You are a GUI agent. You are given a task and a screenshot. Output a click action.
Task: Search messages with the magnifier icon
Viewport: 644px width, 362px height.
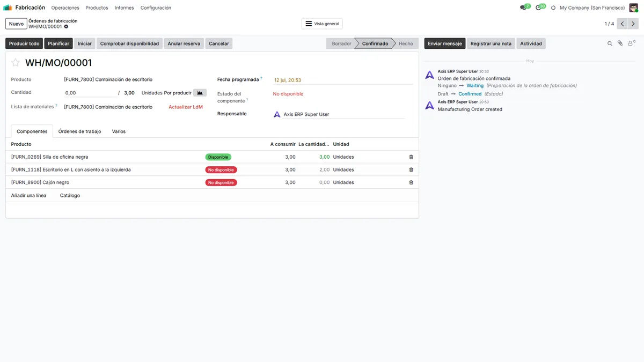click(610, 43)
